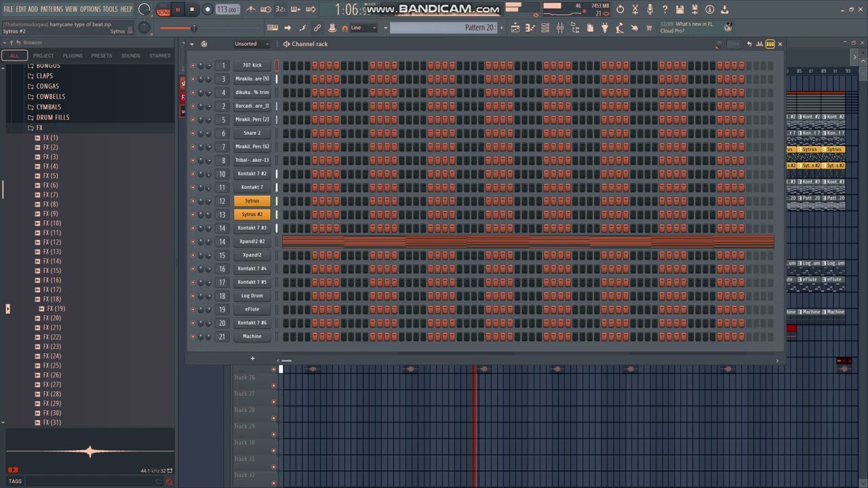
Task: Save the project with the floppy disk icon
Action: (x=680, y=9)
